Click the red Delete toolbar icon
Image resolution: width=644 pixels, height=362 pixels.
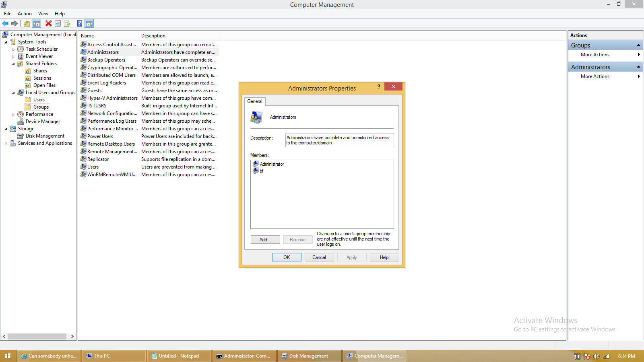coord(48,23)
